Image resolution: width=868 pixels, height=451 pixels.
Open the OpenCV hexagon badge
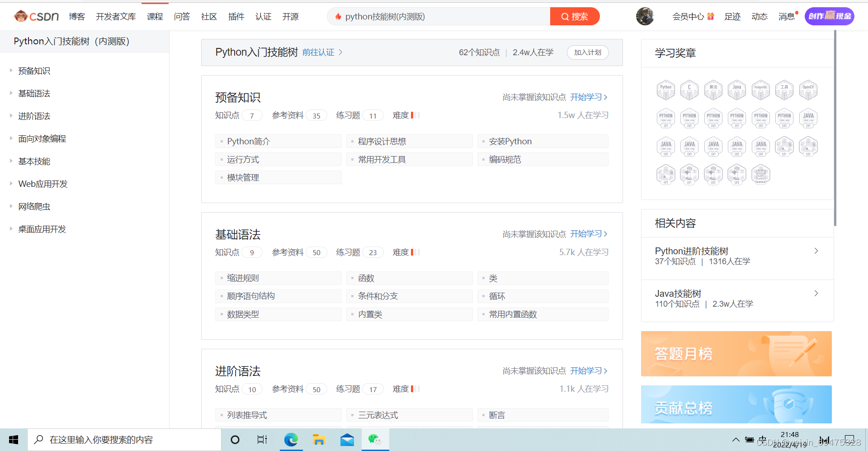tap(808, 90)
